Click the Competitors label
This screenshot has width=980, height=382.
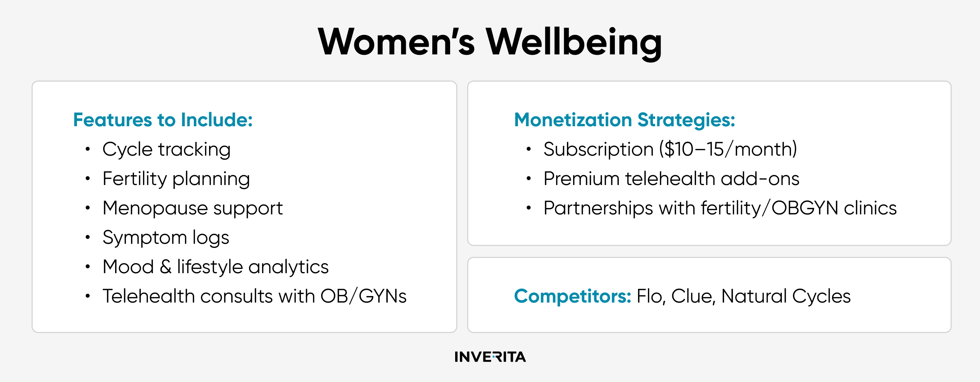[x=572, y=296]
